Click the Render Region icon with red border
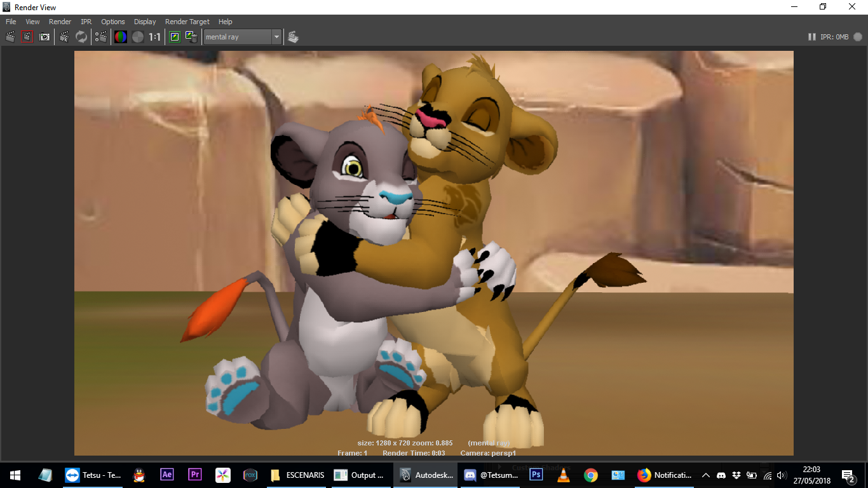Image resolution: width=868 pixels, height=488 pixels. pos(27,37)
